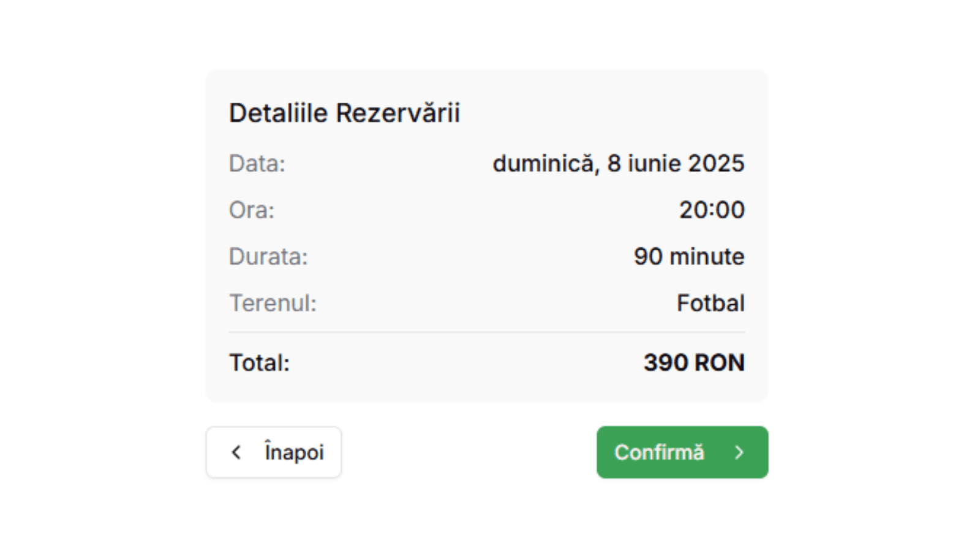This screenshot has height=551, width=980.
Task: Click the Terenul value labeled Fotbal
Action: pyautogui.click(x=711, y=303)
